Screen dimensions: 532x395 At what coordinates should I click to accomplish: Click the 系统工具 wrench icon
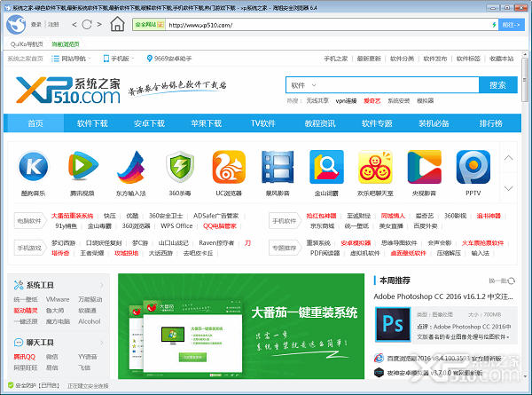point(19,285)
